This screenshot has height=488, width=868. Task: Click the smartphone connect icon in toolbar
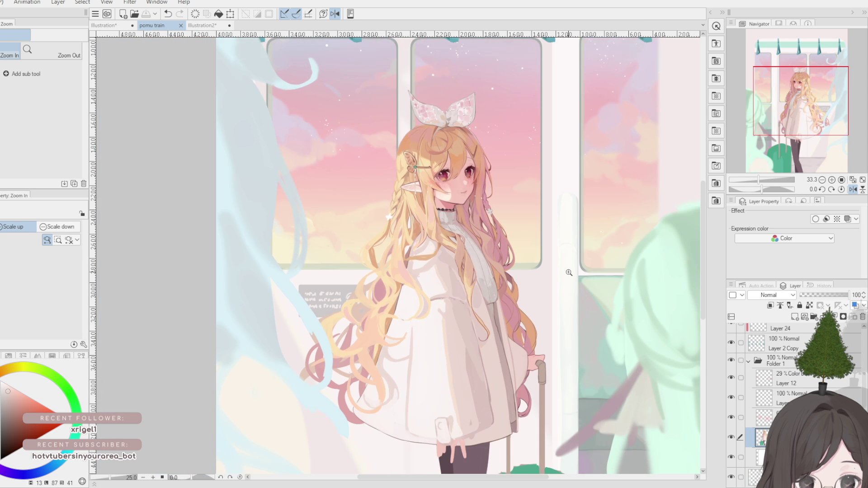click(x=350, y=14)
